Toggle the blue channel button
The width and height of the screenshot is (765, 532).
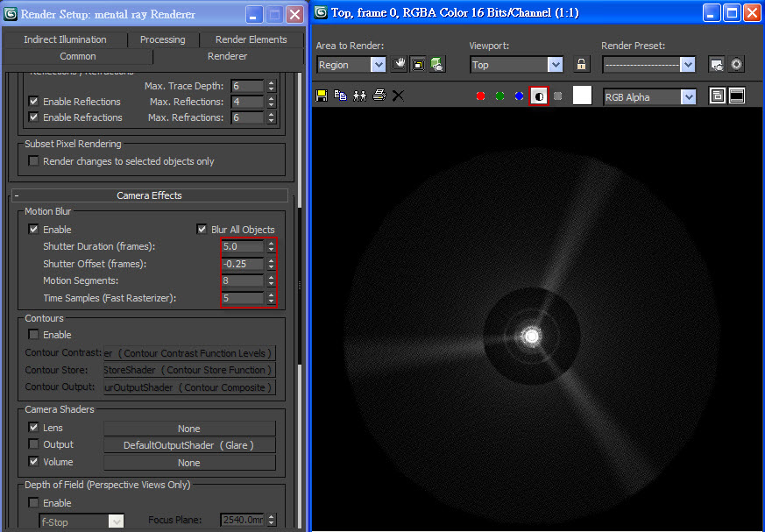point(519,96)
